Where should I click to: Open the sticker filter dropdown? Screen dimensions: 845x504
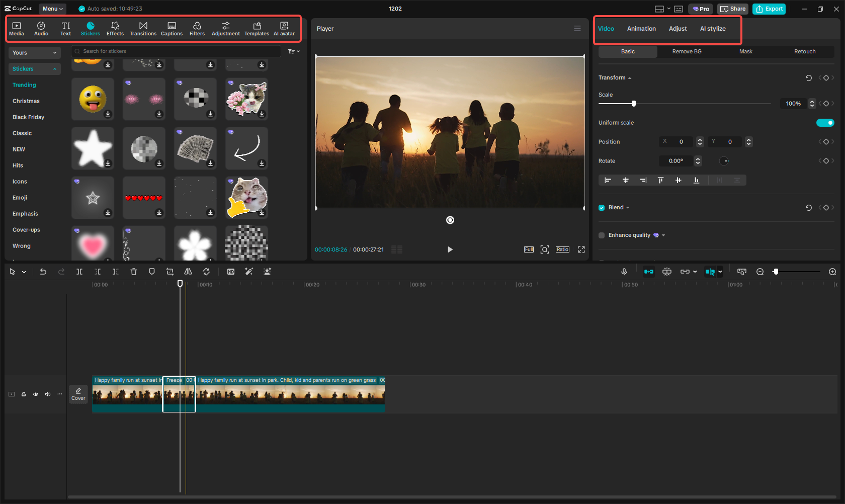coord(293,51)
